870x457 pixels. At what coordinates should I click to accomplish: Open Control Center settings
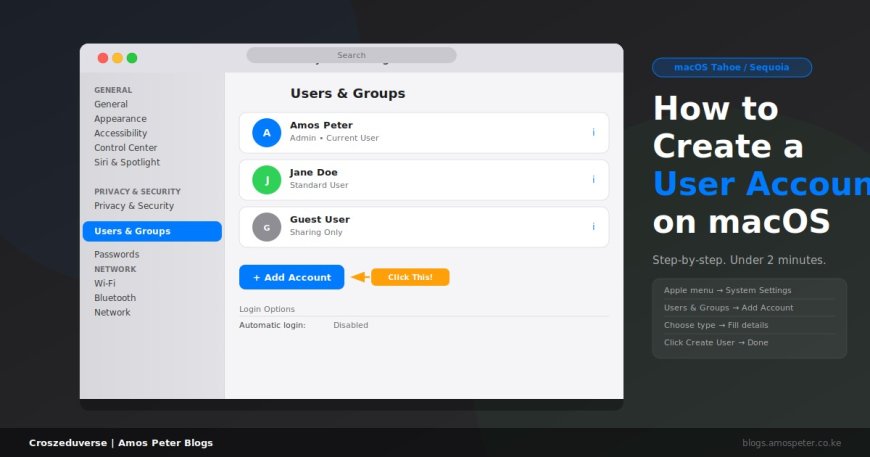pyautogui.click(x=125, y=148)
